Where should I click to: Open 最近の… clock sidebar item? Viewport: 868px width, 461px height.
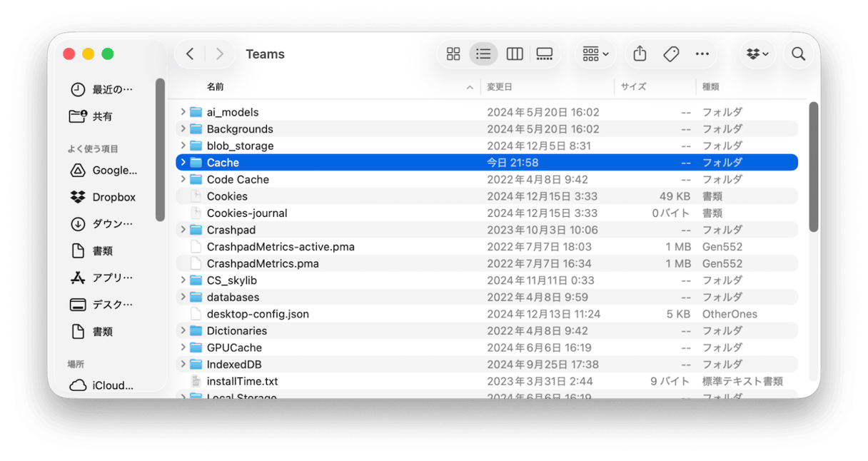(102, 90)
